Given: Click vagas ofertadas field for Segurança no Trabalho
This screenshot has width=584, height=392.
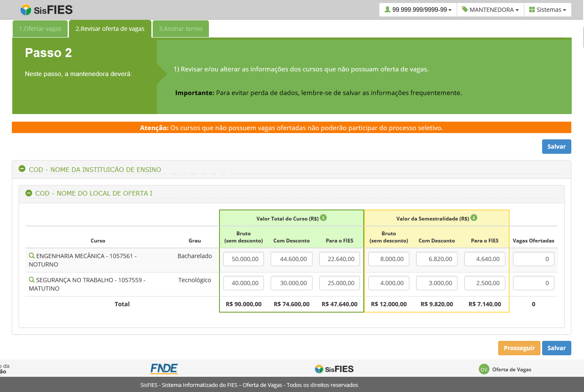Looking at the screenshot, I should coord(534,283).
